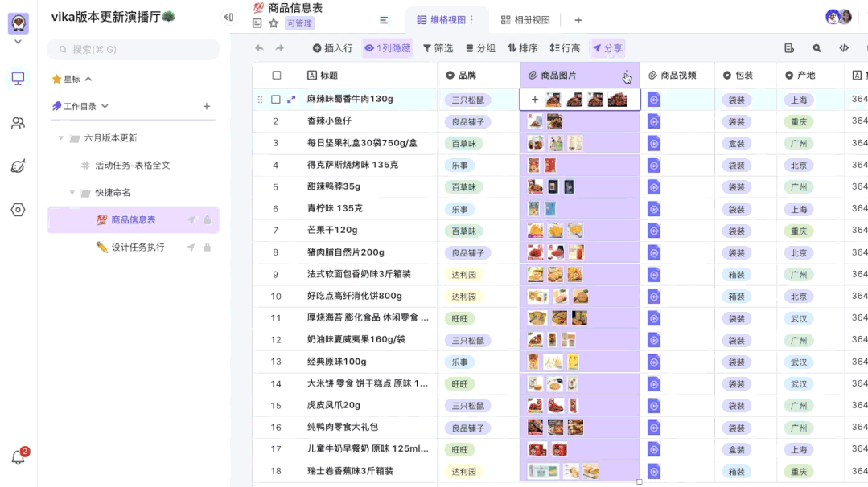Click the 重庆 origin tag in row 2
Image resolution: width=868 pixels, height=487 pixels.
pyautogui.click(x=799, y=121)
